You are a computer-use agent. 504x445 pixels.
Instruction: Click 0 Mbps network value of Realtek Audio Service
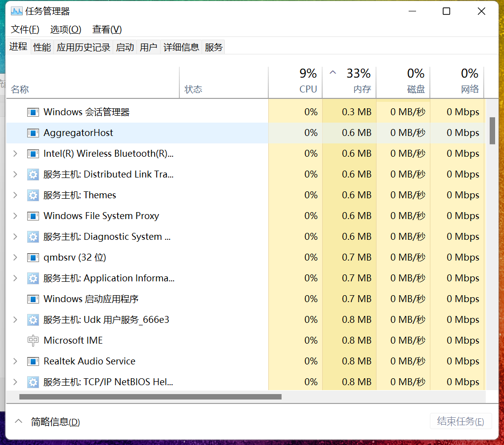tap(463, 361)
